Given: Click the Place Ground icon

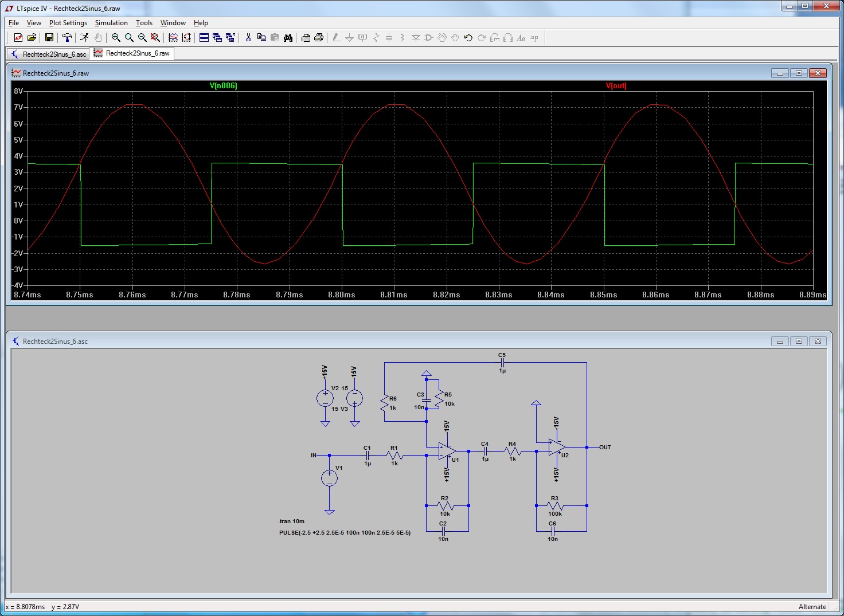Looking at the screenshot, I should pos(349,38).
